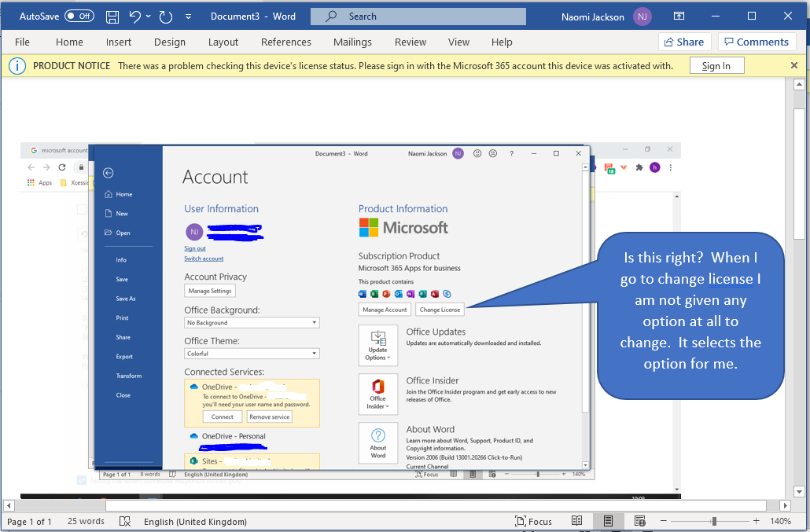Image resolution: width=810 pixels, height=532 pixels.
Task: Click the Share button
Action: (684, 42)
